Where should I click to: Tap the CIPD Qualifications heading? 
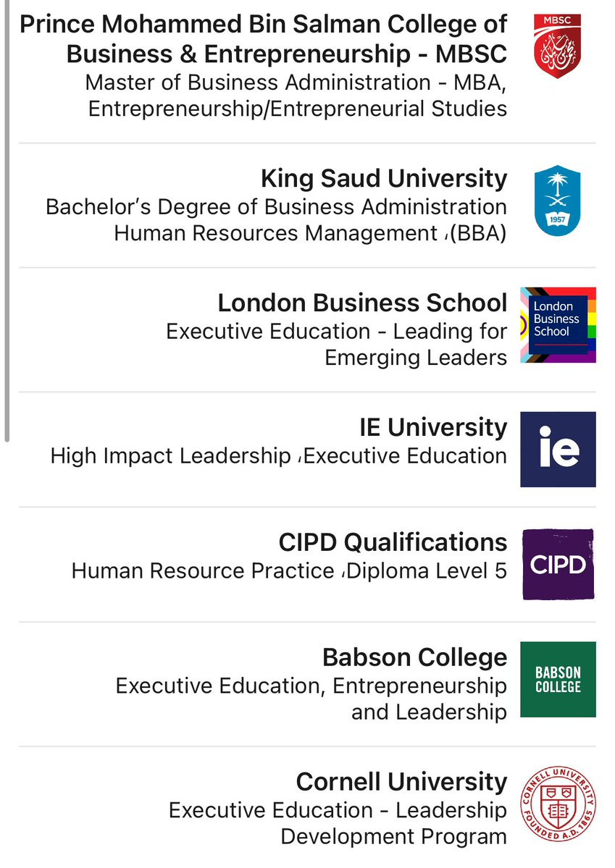[x=393, y=542]
